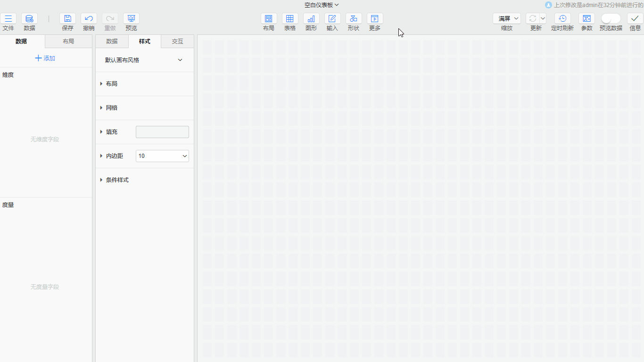Screen dimensions: 644x362
Task: Open the 预览 preview icon
Action: pyautogui.click(x=131, y=19)
